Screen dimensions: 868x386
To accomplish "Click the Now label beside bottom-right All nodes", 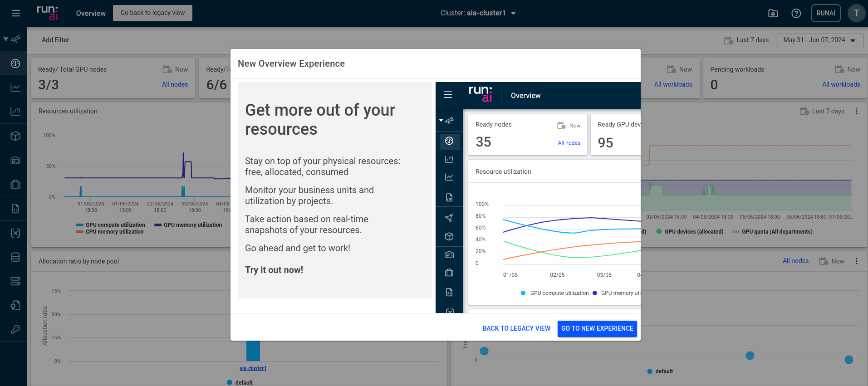I will tap(838, 261).
